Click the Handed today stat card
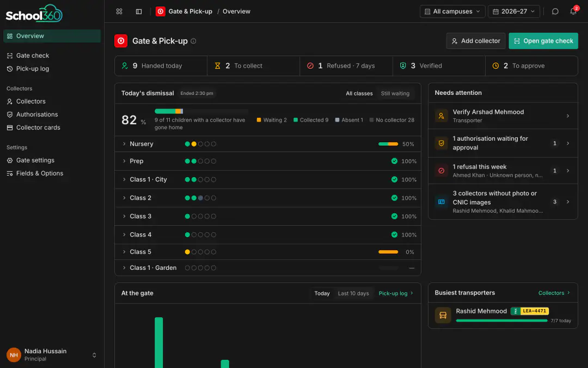Viewport: 588px width, 368px height. [x=161, y=66]
